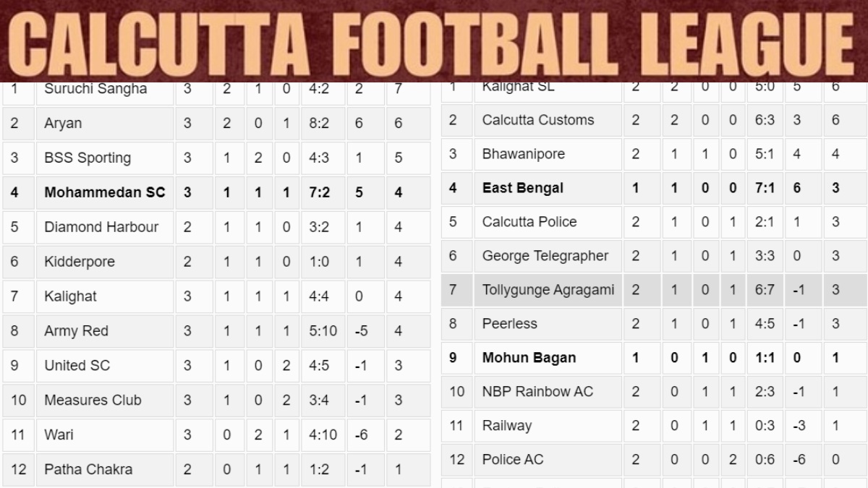Click the Diamond Harbour team name
The width and height of the screenshot is (868, 488).
point(101,227)
